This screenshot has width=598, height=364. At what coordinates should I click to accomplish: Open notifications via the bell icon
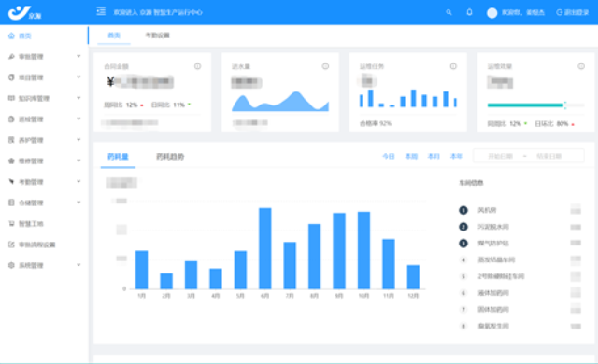tap(469, 12)
